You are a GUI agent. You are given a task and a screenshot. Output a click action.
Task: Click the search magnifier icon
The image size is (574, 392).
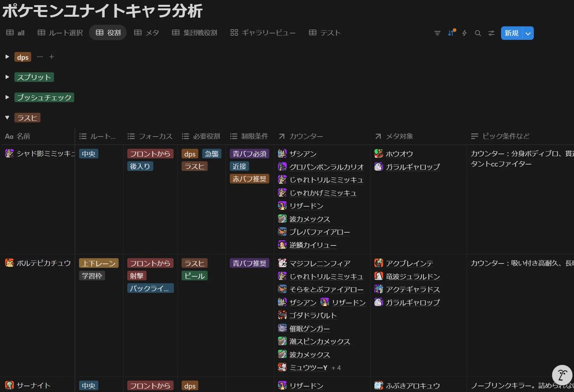[x=477, y=33]
